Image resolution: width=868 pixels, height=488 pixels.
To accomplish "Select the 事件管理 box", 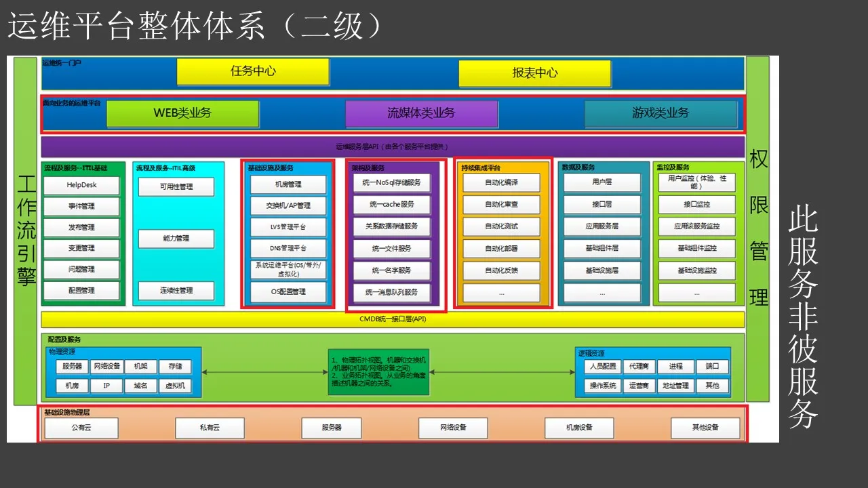I will [x=82, y=206].
